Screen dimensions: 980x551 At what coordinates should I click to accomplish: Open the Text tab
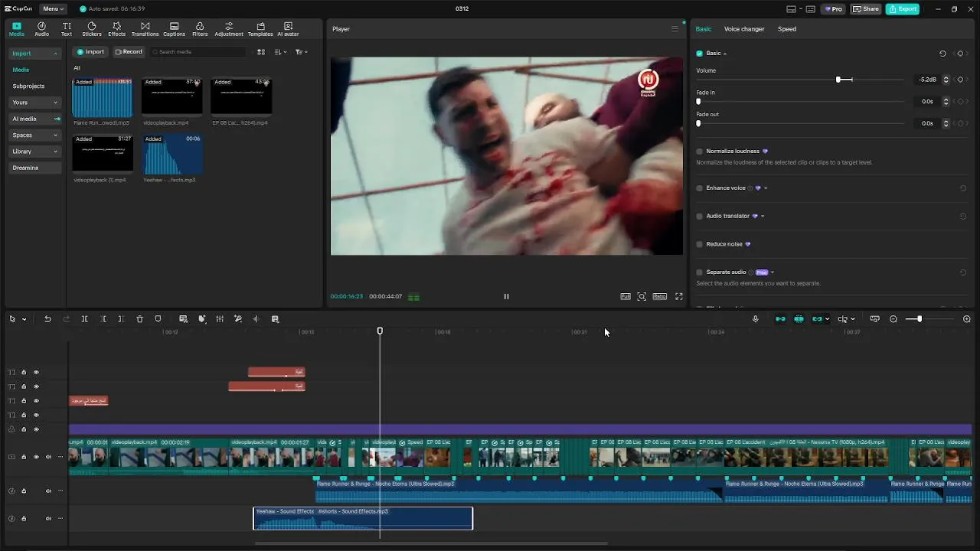[x=67, y=29]
